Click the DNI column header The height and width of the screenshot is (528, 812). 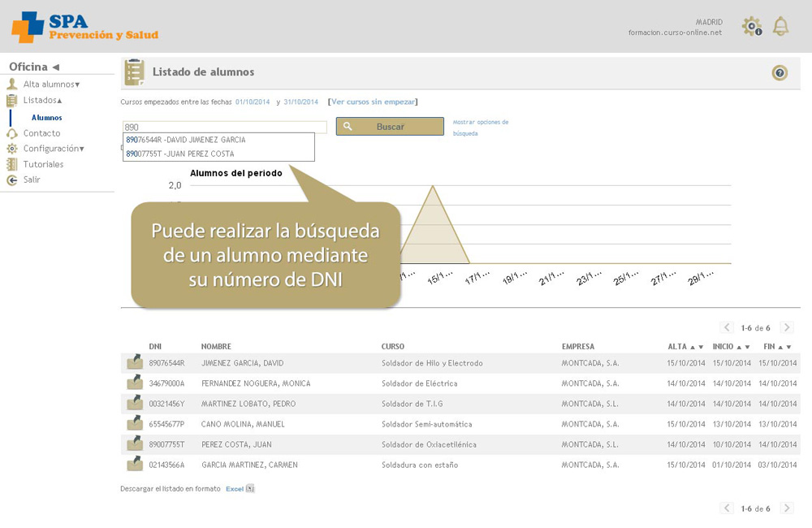coord(155,347)
